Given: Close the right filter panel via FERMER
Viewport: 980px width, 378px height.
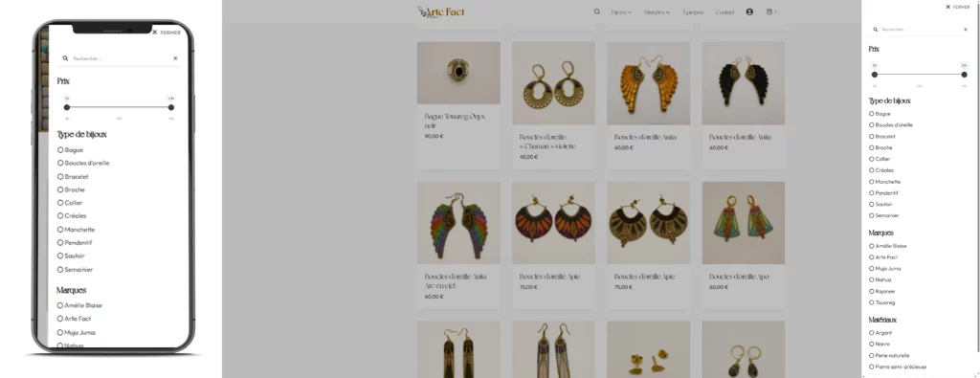Looking at the screenshot, I should [x=957, y=7].
